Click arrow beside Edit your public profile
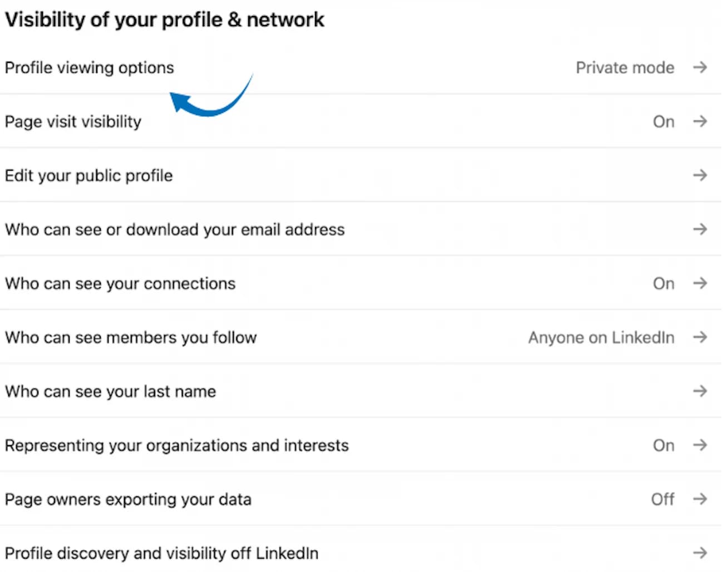Screen dimensions: 728x572 pyautogui.click(x=700, y=175)
